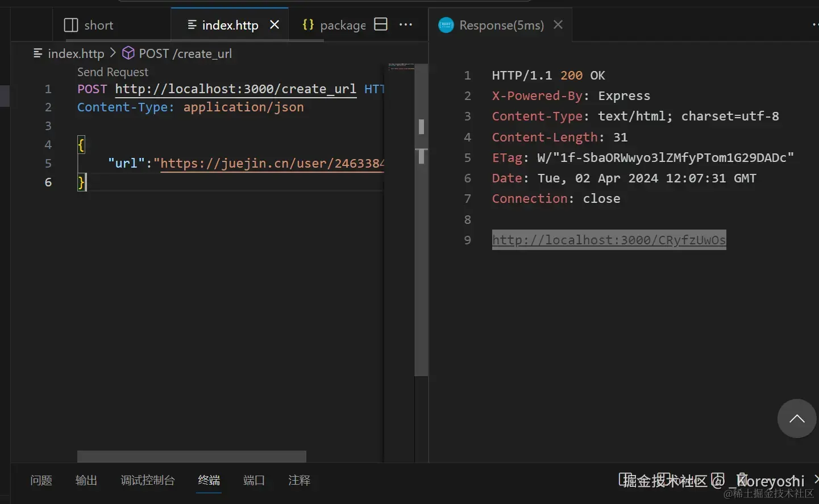Open editor more actions ellipsis menu

(x=406, y=24)
